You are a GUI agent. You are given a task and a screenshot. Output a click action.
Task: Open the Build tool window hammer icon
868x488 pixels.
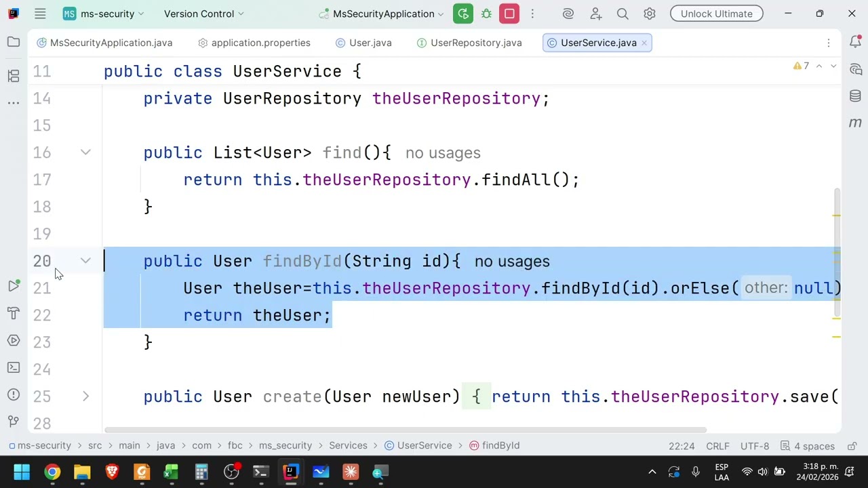(14, 313)
